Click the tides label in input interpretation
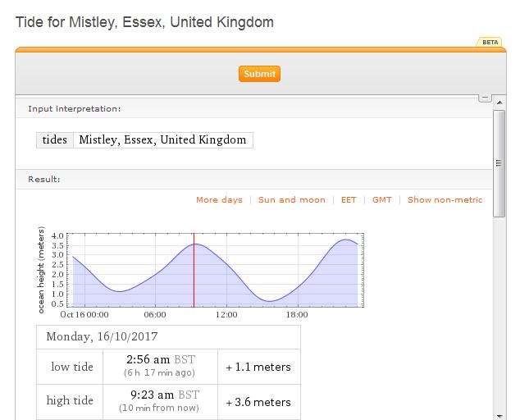Screen dimensions: 520x420 click(55, 139)
